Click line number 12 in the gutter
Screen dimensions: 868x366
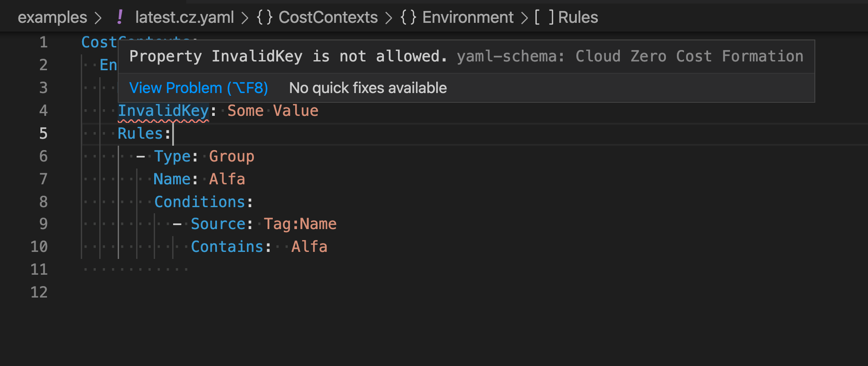point(39,292)
